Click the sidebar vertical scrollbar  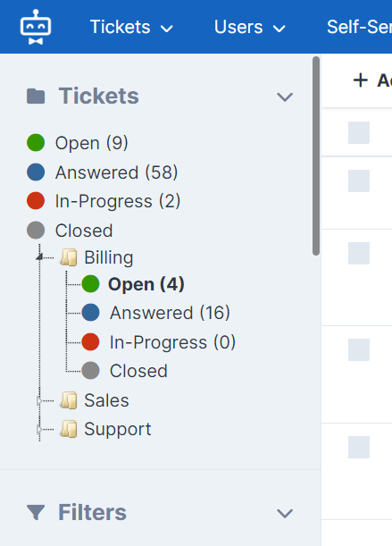(316, 156)
